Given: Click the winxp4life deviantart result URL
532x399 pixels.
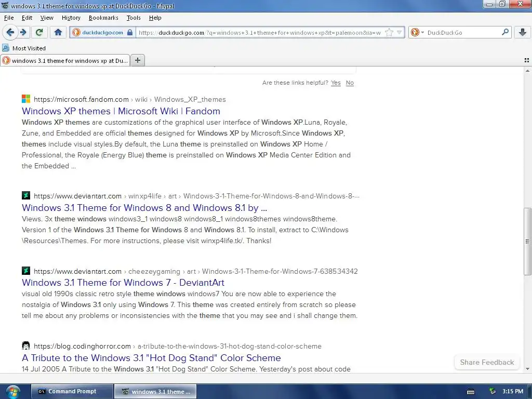Looking at the screenshot, I should click(196, 196).
